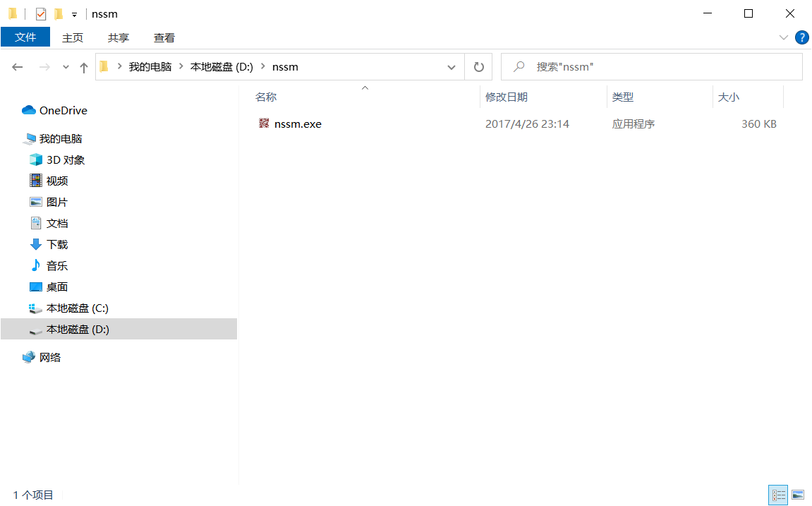Click new folder icon in title bar
The height and width of the screenshot is (506, 812).
click(x=59, y=14)
